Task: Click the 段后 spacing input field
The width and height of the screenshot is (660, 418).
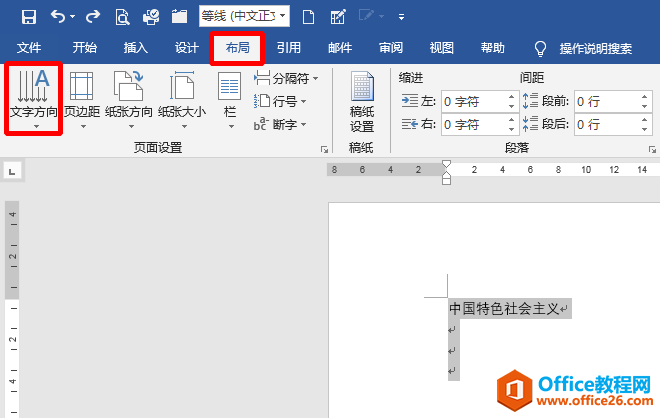Action: click(x=607, y=125)
